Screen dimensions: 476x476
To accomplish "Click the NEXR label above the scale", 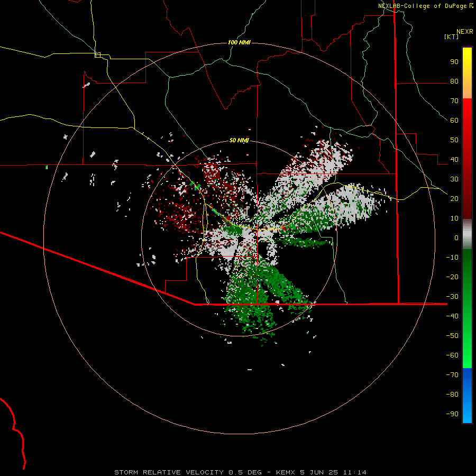I will [x=465, y=32].
